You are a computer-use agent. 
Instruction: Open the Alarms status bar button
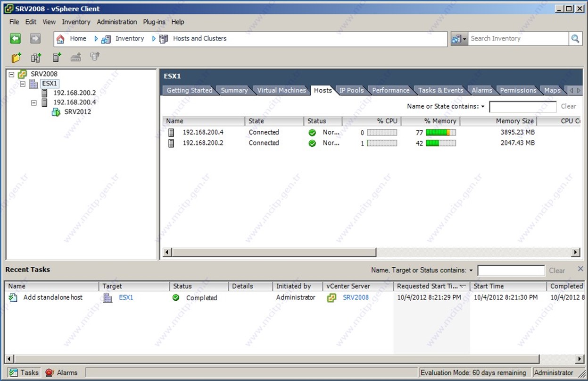61,373
